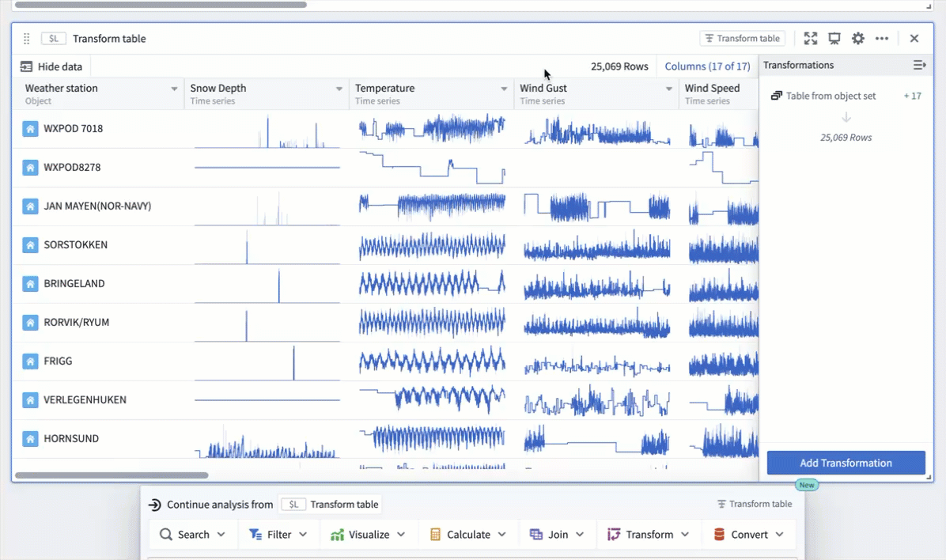Select the Table from object set transformation
Screen dimensions: 946x560
(x=829, y=96)
